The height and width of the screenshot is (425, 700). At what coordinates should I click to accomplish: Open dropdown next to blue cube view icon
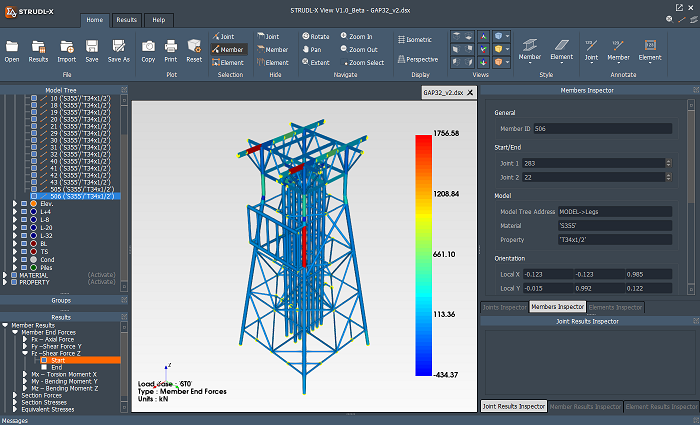click(x=508, y=36)
